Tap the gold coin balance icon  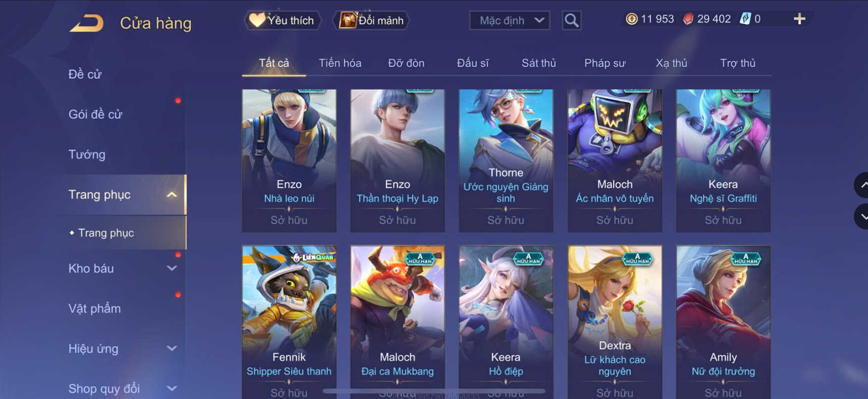[x=631, y=19]
